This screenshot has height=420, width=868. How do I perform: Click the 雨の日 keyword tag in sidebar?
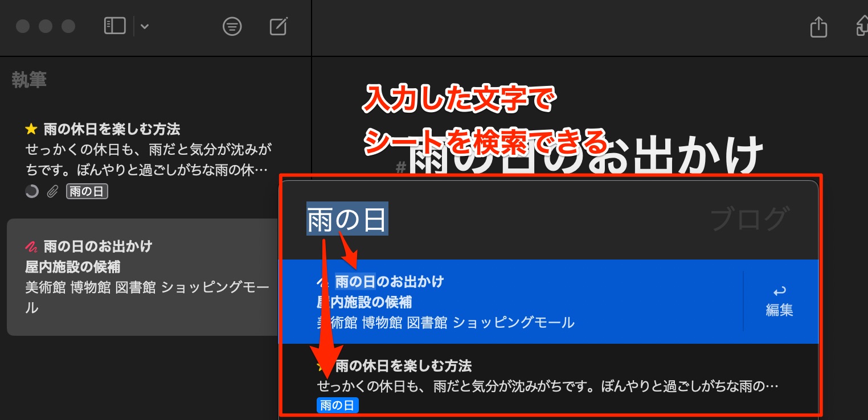[87, 192]
